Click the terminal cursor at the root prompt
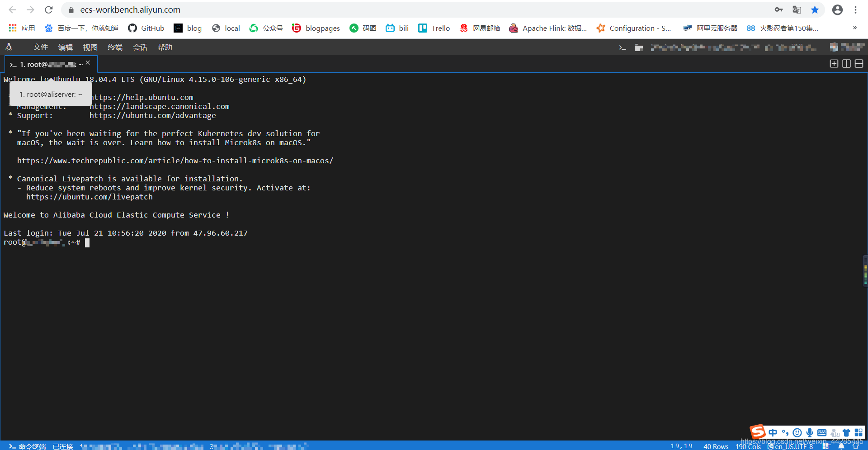 (87, 242)
